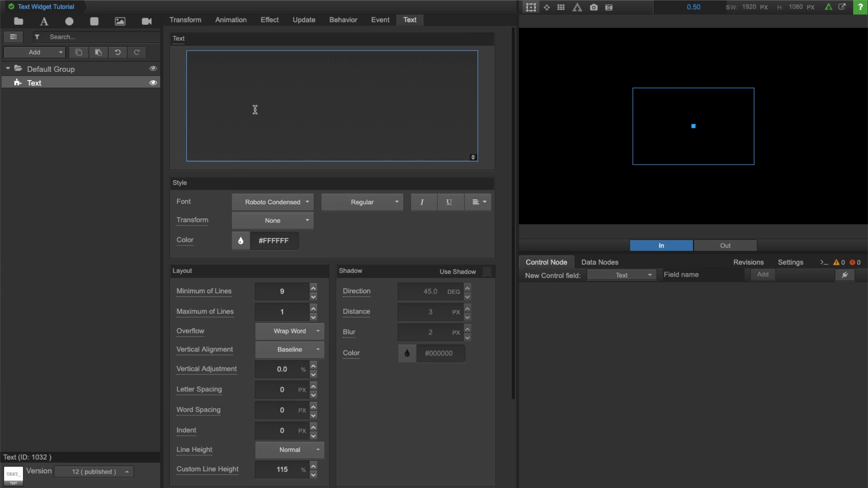This screenshot has height=488, width=868.
Task: Click the video camera widget icon
Action: coord(146,21)
